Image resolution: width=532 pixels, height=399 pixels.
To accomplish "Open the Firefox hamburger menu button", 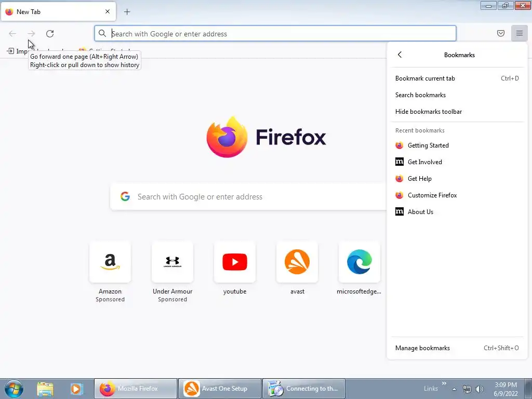I will (x=520, y=33).
